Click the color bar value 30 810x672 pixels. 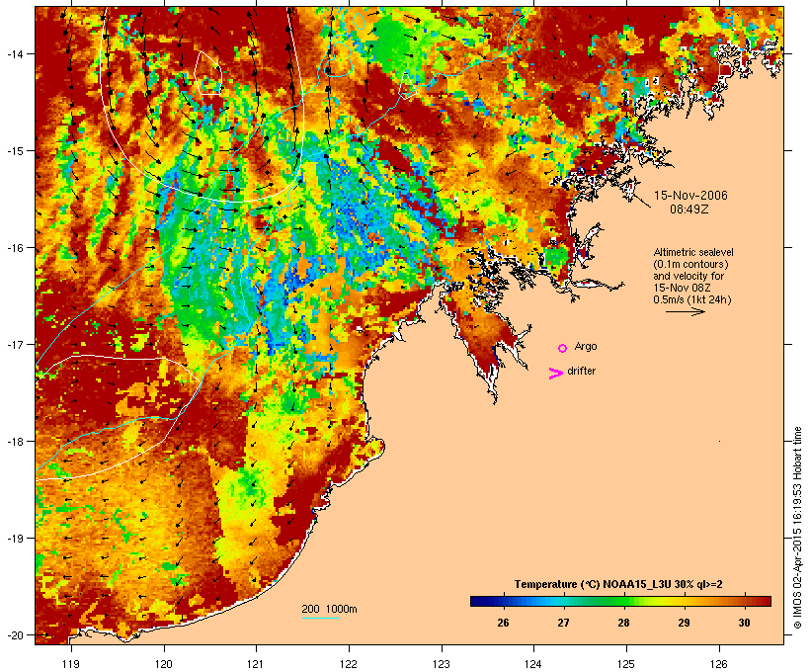[x=744, y=623]
